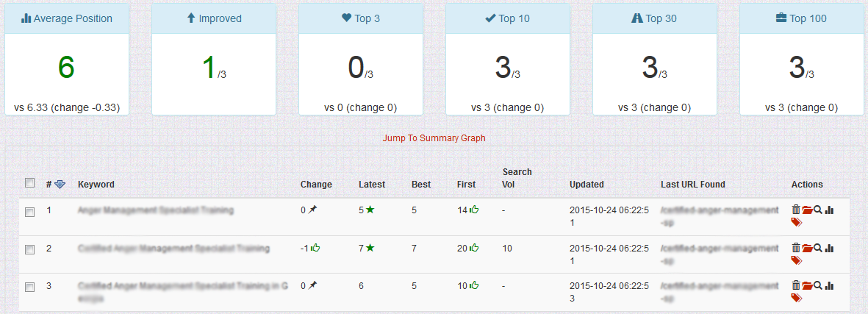Click the blue sort arrow beside # column

point(60,185)
